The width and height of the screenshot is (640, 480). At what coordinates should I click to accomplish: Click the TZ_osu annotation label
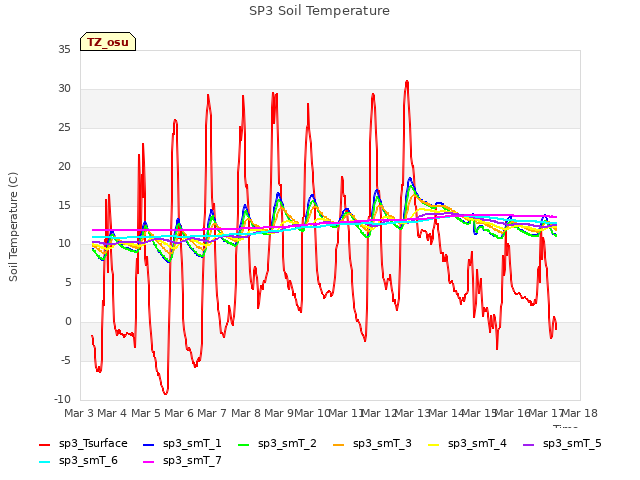click(108, 42)
